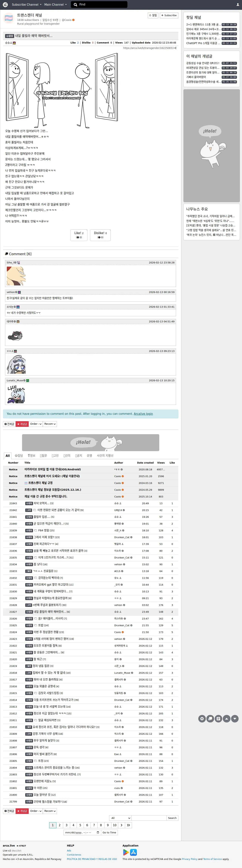Open upper Order dropdown above the list
The image size is (242, 868).
click(x=36, y=424)
